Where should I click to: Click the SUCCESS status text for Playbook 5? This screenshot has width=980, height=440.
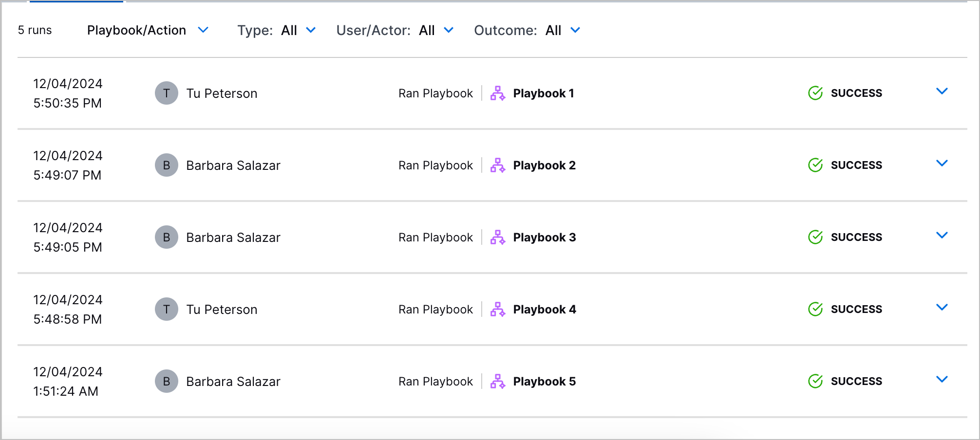click(856, 381)
